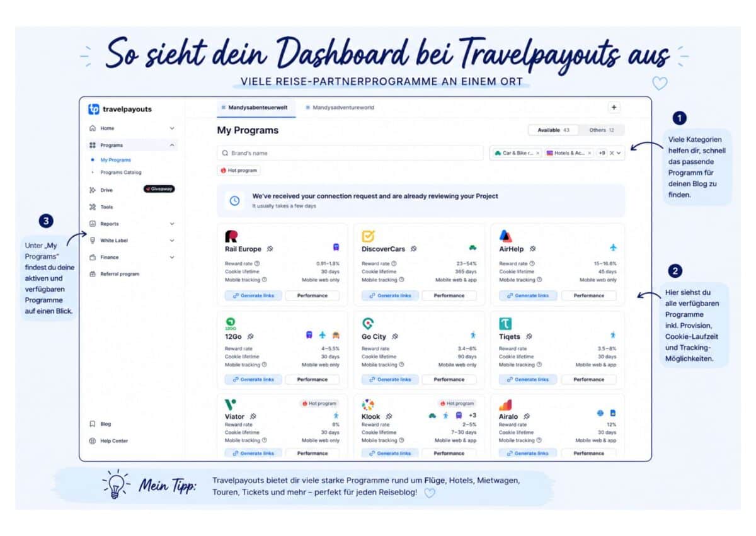Click AirHelp's flight category icon
Viewport: 756px width, 536px height.
(x=613, y=248)
